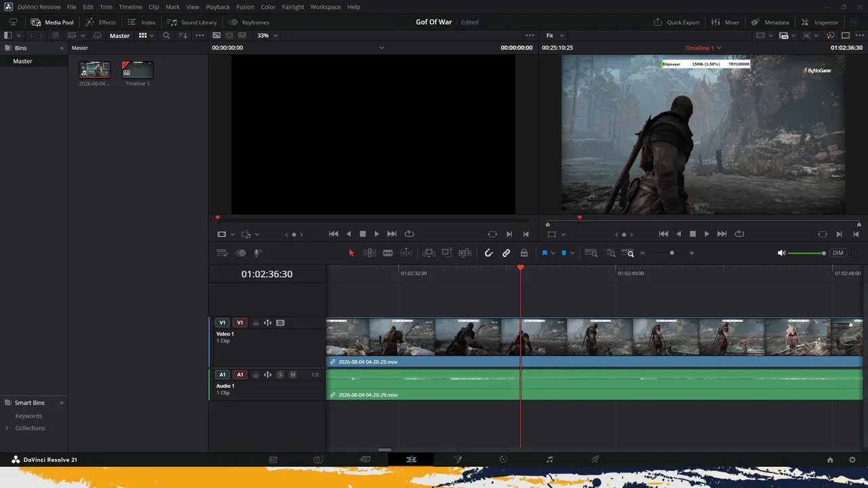Adjust the green monitor volume slider

(x=806, y=253)
